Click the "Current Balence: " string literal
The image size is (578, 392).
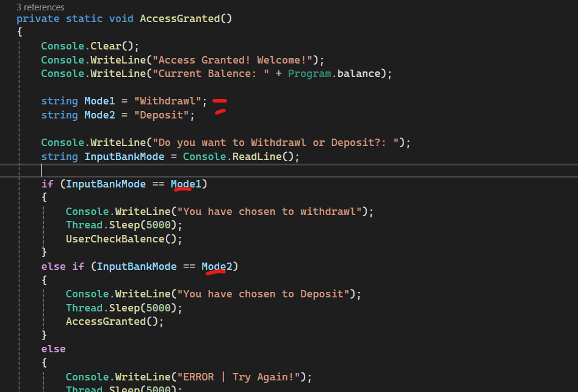[211, 74]
